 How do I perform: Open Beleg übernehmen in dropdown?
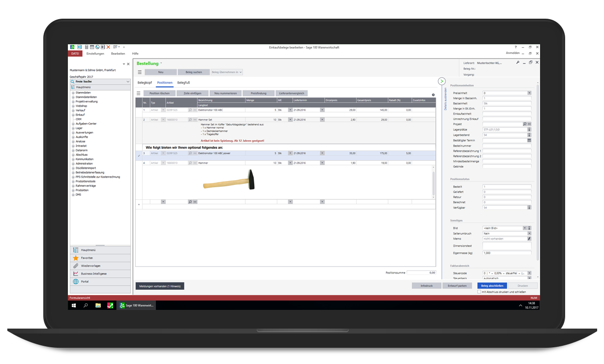[x=226, y=72]
